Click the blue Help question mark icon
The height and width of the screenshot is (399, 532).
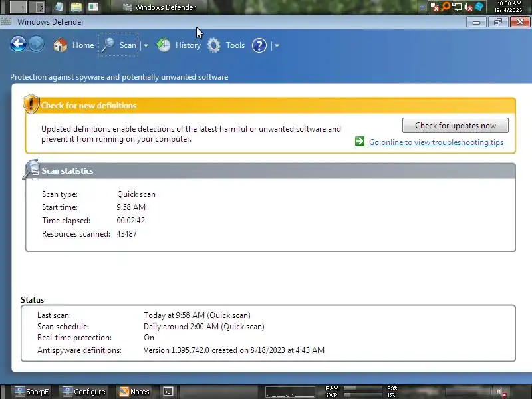259,45
